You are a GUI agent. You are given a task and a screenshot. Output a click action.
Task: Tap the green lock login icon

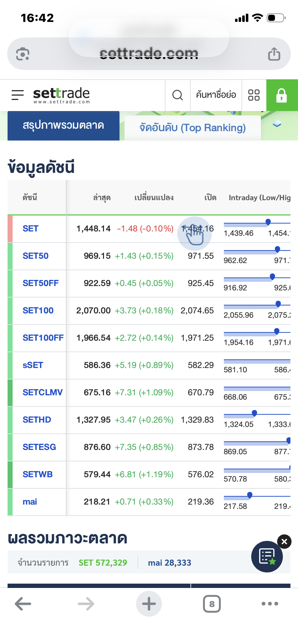(x=281, y=95)
